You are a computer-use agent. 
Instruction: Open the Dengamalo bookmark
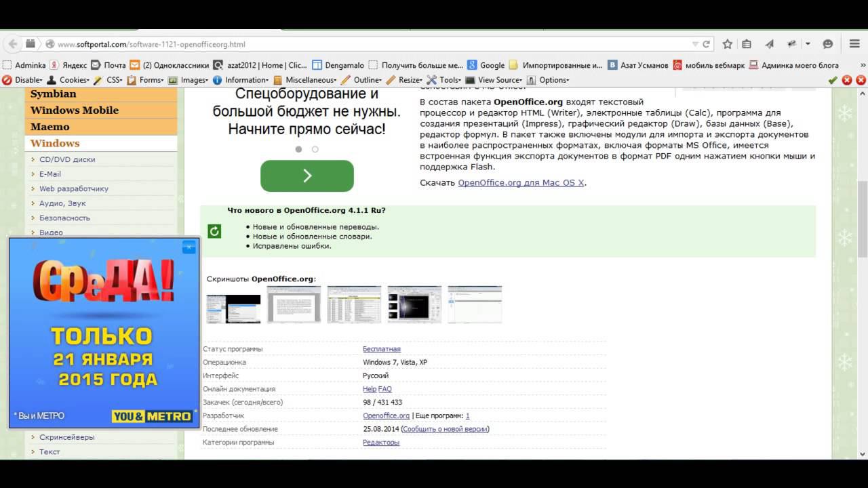pyautogui.click(x=338, y=65)
